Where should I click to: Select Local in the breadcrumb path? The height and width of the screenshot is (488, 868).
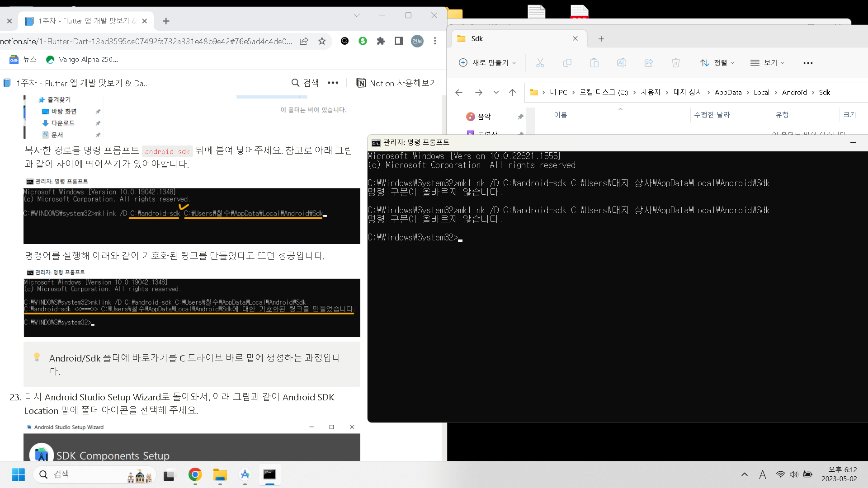pyautogui.click(x=761, y=93)
